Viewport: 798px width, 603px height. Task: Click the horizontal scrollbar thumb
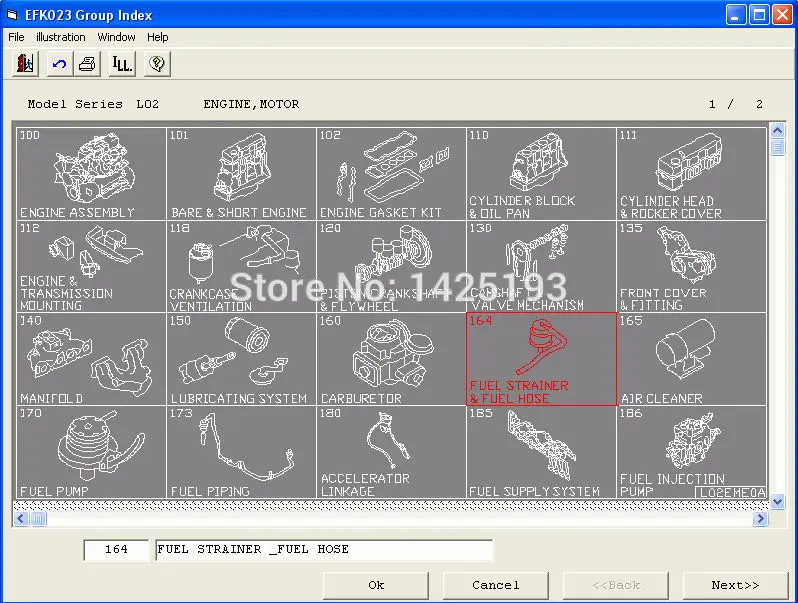39,519
